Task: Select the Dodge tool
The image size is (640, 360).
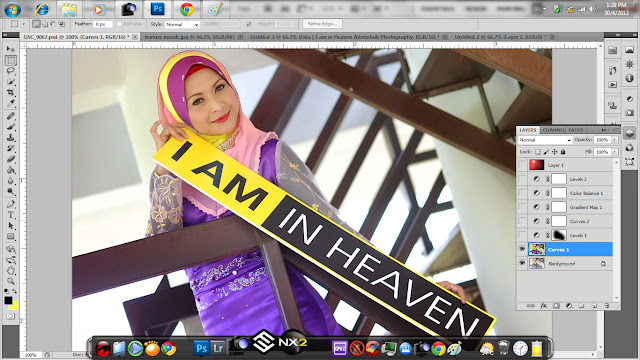Action: click(11, 191)
